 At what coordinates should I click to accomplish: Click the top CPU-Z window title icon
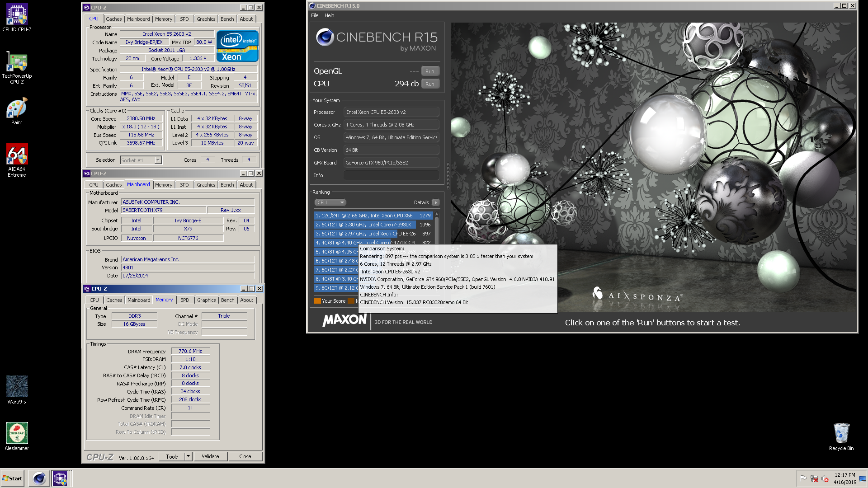point(87,8)
